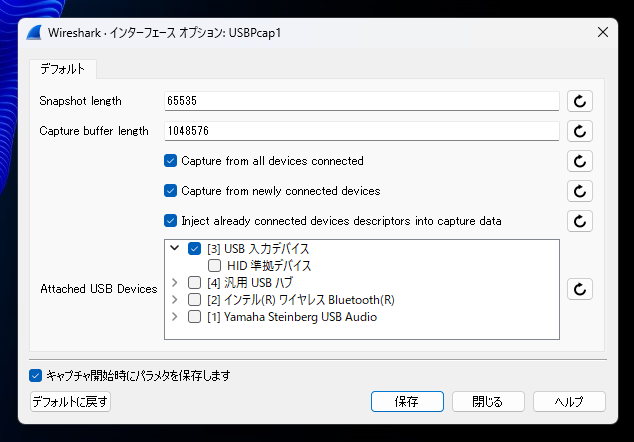Reset Capture buffer length to default

[x=580, y=131]
